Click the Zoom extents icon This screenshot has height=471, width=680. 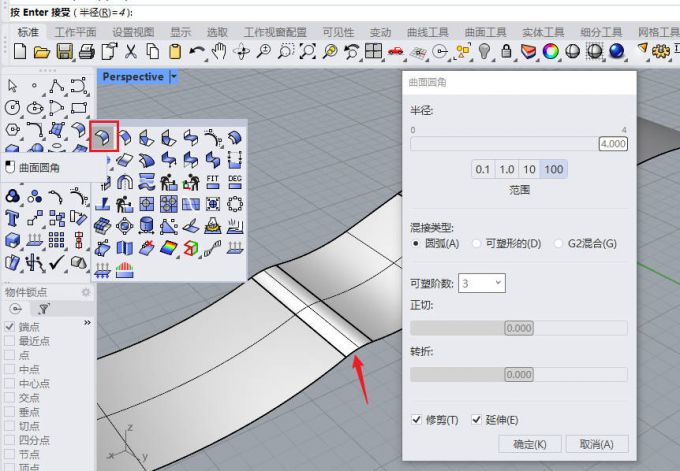308,52
